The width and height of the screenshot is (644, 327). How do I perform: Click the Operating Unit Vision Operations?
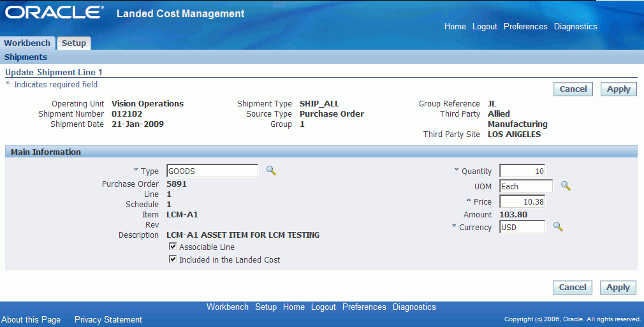tap(147, 103)
